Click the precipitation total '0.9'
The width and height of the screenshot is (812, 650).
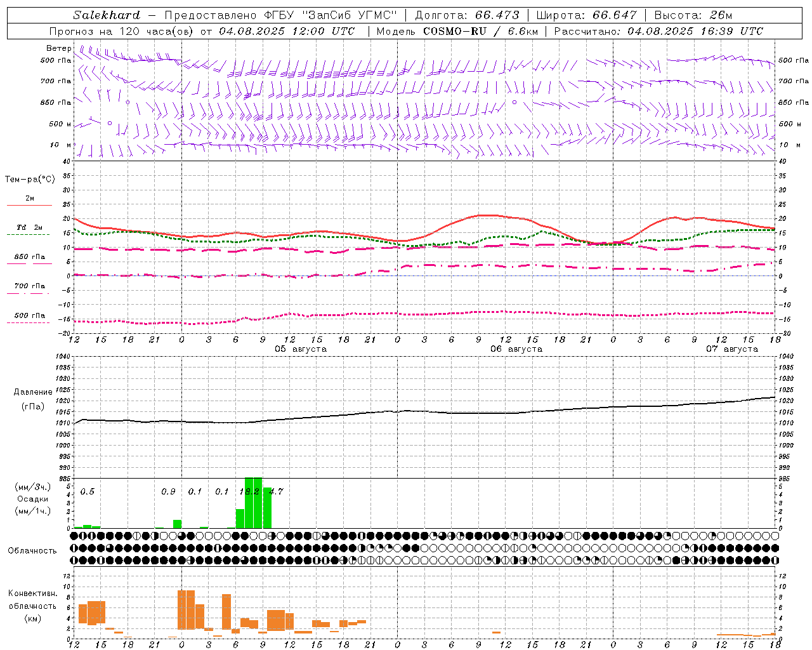click(x=168, y=491)
